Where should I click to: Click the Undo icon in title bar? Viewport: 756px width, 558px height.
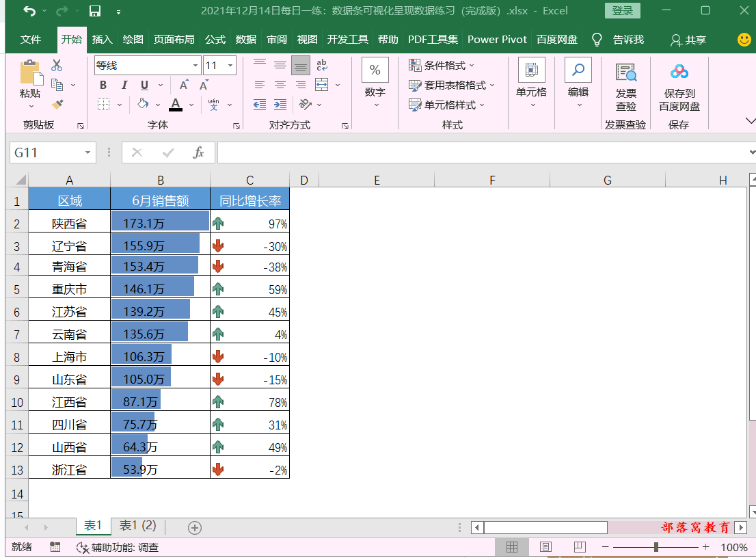tap(29, 11)
